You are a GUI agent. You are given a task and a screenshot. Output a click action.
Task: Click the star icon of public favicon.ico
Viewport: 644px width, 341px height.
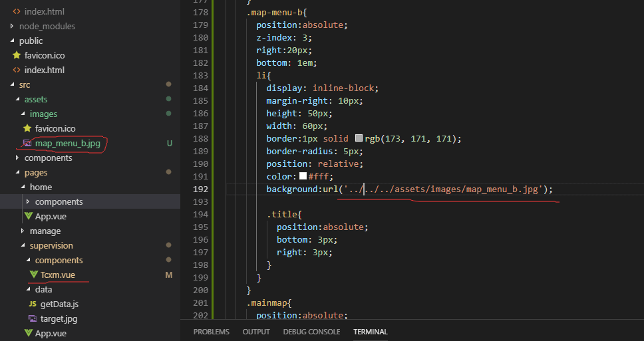click(17, 55)
